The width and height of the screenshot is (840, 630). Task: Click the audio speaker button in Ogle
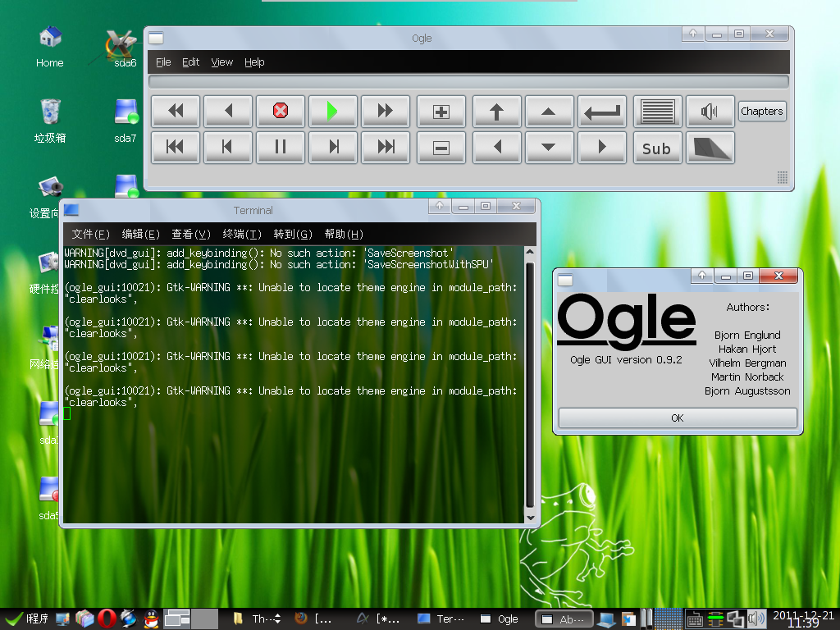click(x=710, y=112)
